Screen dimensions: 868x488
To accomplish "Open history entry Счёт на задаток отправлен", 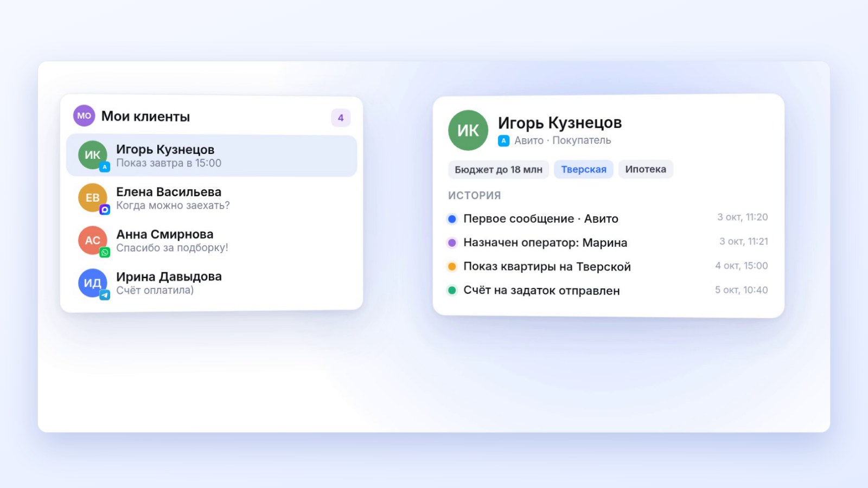I will pyautogui.click(x=608, y=290).
